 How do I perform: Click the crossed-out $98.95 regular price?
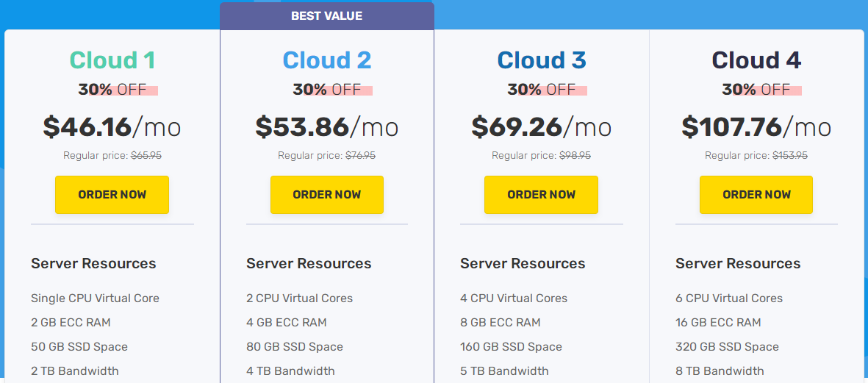coord(575,156)
